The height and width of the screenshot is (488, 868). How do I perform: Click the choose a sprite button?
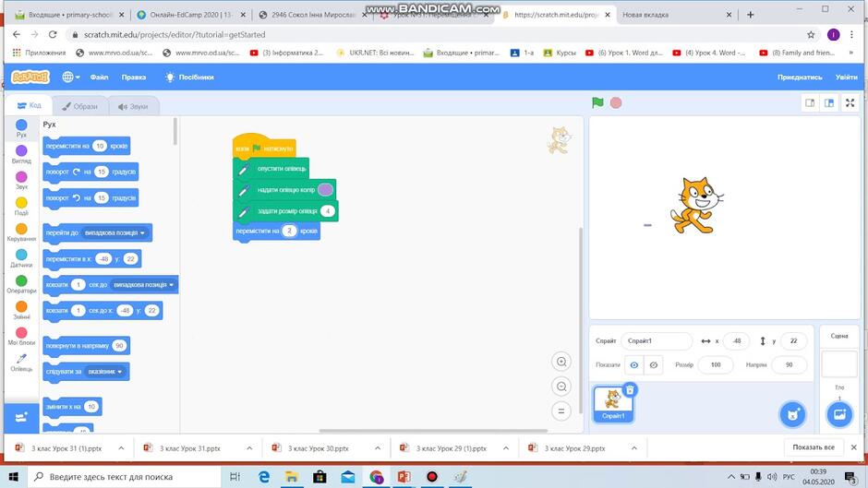pos(792,414)
